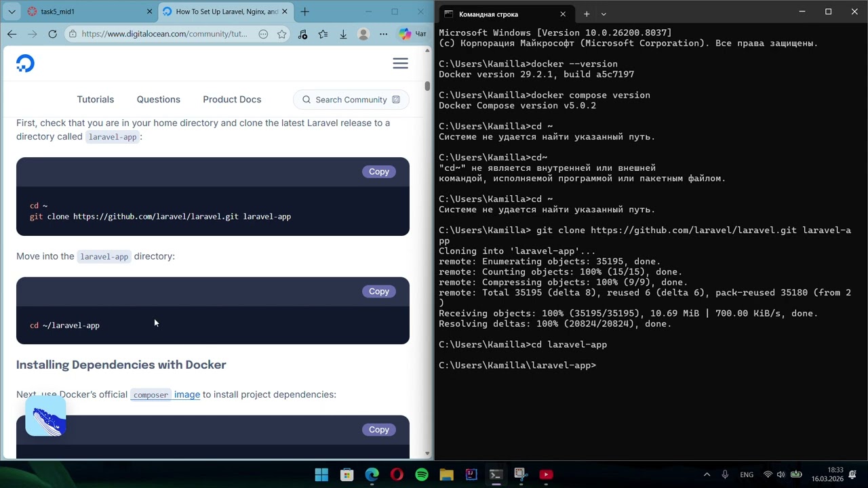868x488 pixels.
Task: Reload the DigitalOcean page
Action: pos(52,34)
